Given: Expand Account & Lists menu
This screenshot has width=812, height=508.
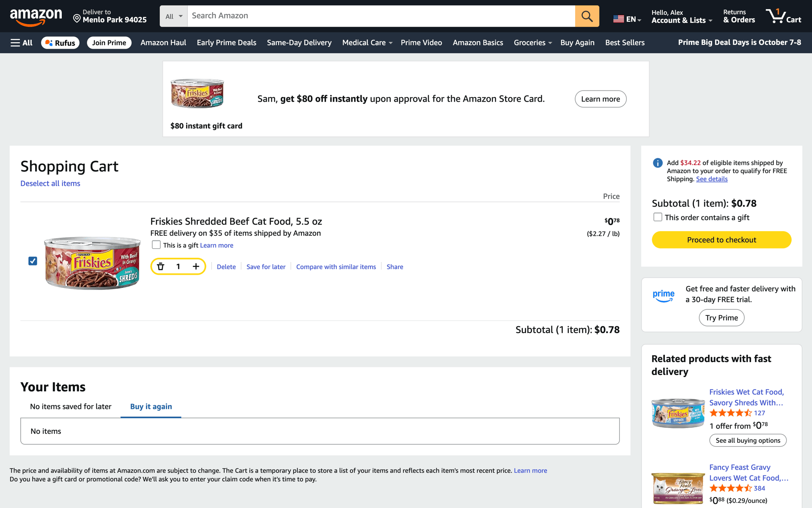Looking at the screenshot, I should click(682, 16).
